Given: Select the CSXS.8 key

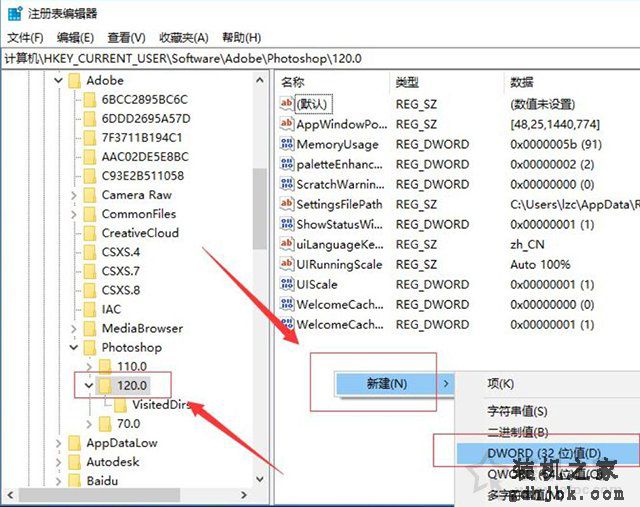Looking at the screenshot, I should tap(121, 290).
